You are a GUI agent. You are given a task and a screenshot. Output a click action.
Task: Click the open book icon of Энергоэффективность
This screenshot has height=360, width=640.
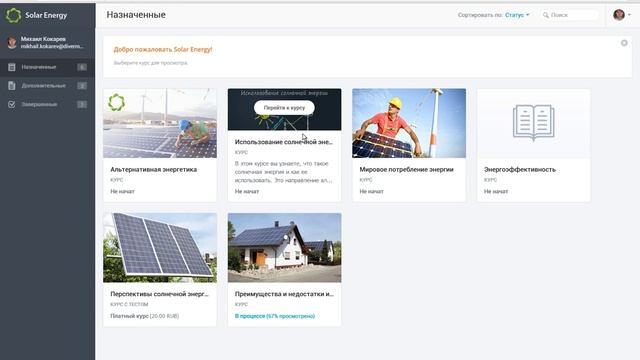[534, 122]
